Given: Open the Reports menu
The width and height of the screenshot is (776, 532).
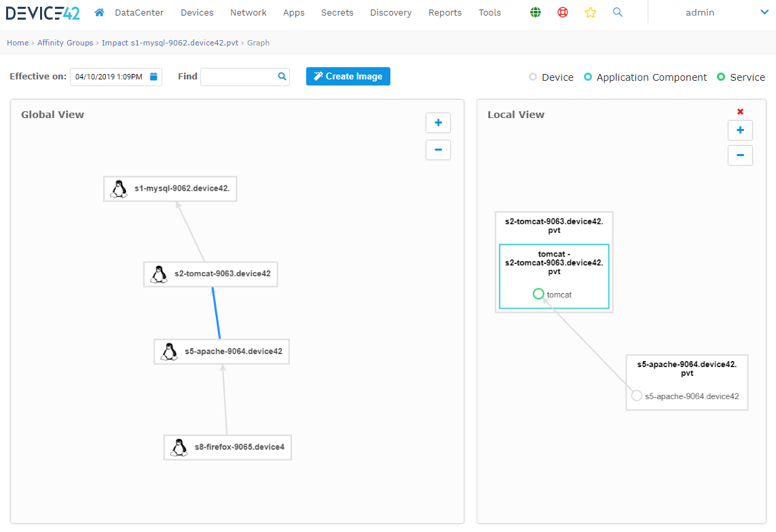Looking at the screenshot, I should (x=445, y=12).
